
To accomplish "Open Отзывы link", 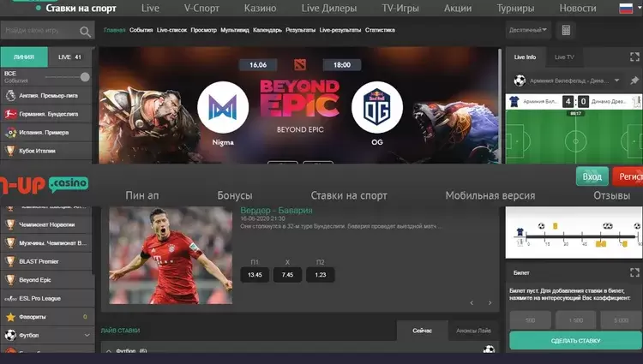I will pos(612,196).
